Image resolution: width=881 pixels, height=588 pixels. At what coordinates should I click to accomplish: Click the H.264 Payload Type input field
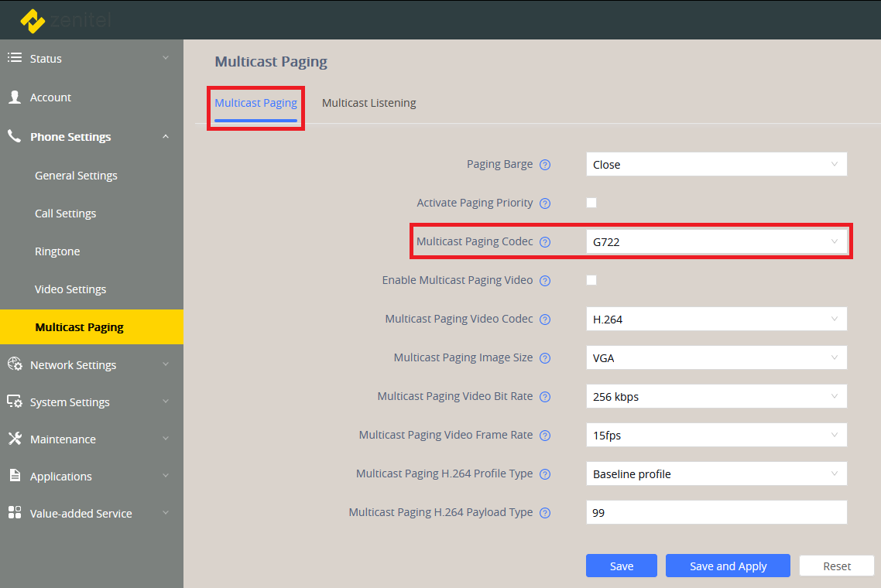(716, 512)
